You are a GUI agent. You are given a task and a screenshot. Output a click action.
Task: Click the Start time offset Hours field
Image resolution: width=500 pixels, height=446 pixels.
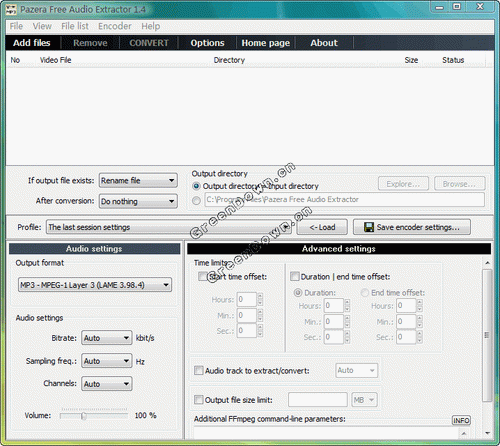pyautogui.click(x=247, y=299)
